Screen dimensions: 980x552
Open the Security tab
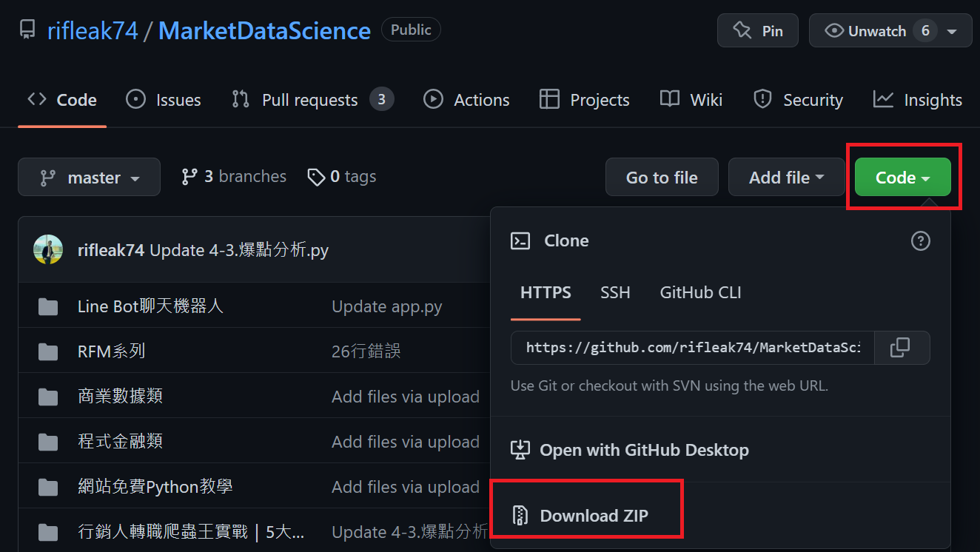tap(798, 100)
